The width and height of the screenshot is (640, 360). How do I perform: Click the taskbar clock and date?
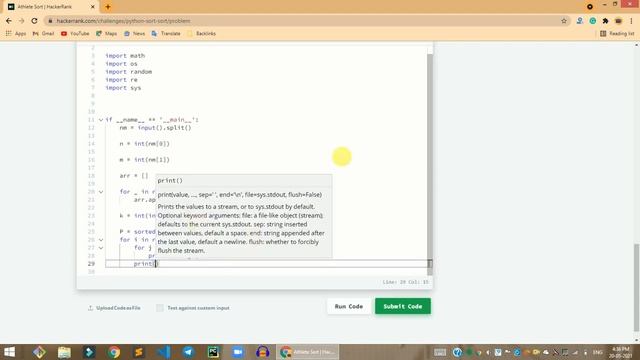[x=621, y=352]
